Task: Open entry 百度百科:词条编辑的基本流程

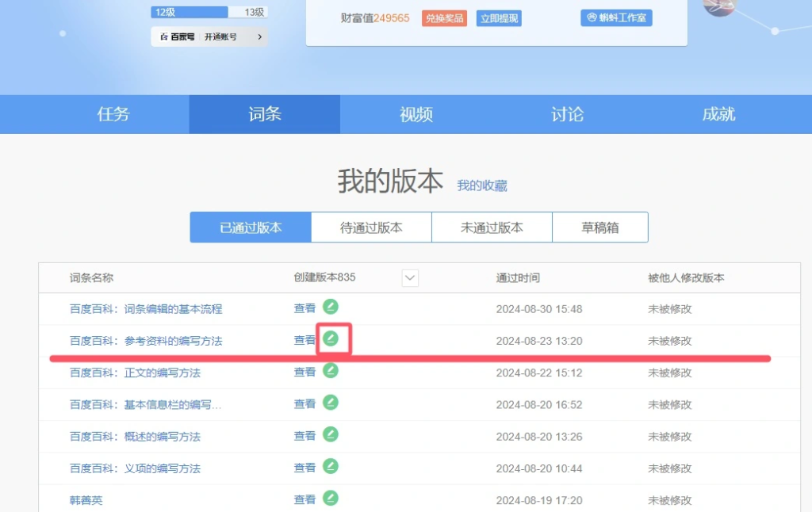Action: pyautogui.click(x=146, y=309)
